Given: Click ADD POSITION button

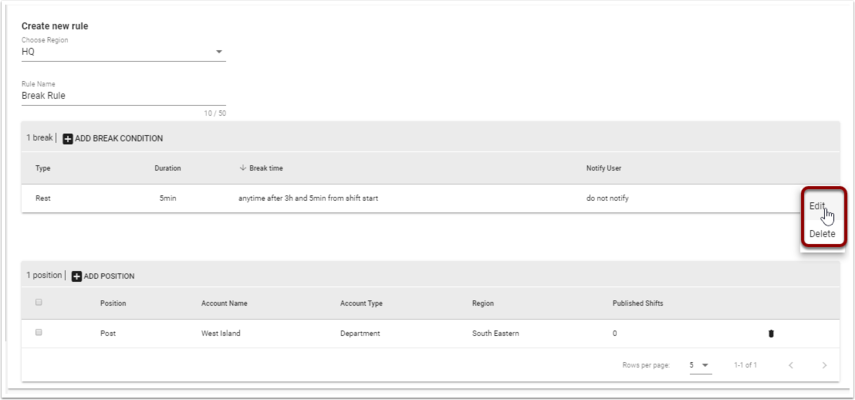Looking at the screenshot, I should point(104,277).
